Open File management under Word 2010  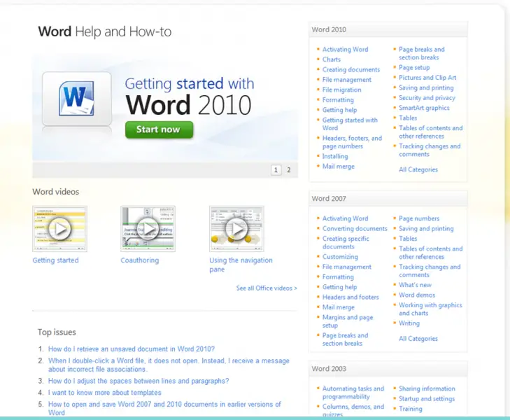347,80
